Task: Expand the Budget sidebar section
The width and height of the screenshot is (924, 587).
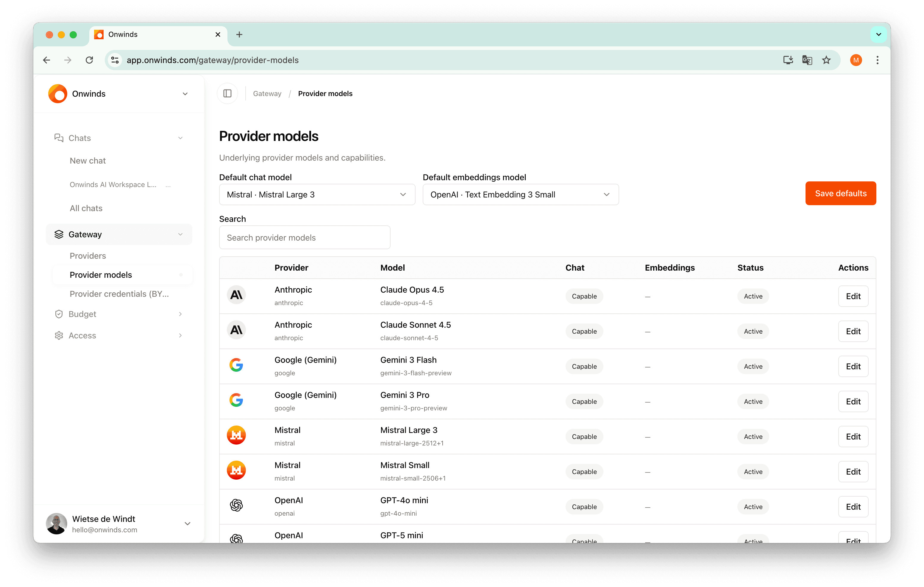Action: coord(118,314)
